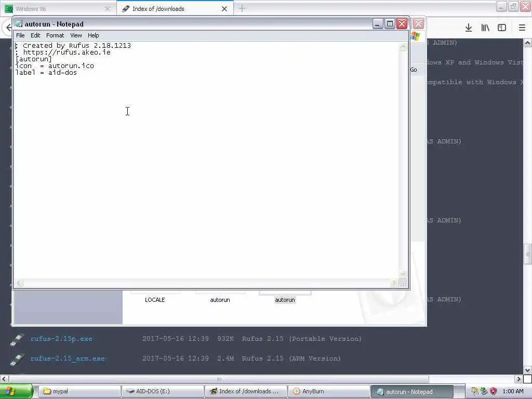Click the 'icon = autorun.ico' line

click(55, 66)
